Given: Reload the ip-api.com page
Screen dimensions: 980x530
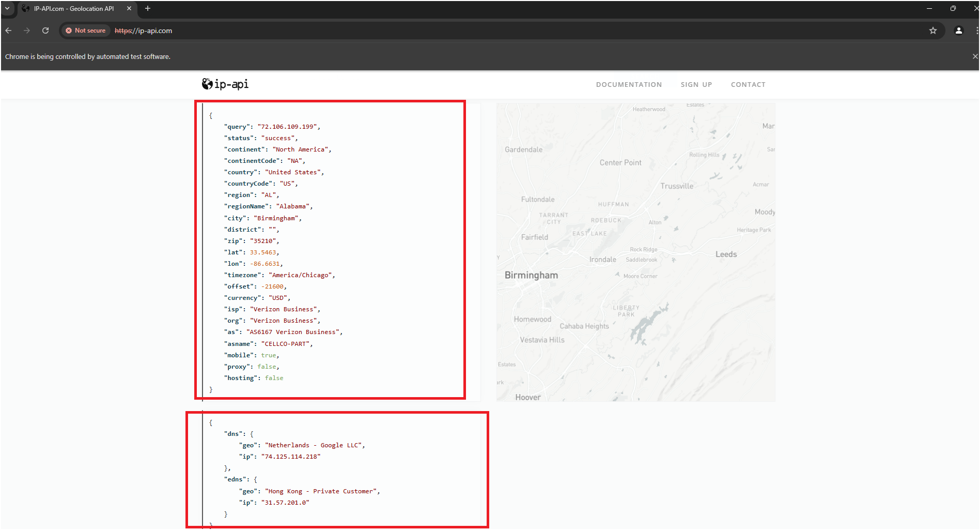Looking at the screenshot, I should [x=45, y=31].
